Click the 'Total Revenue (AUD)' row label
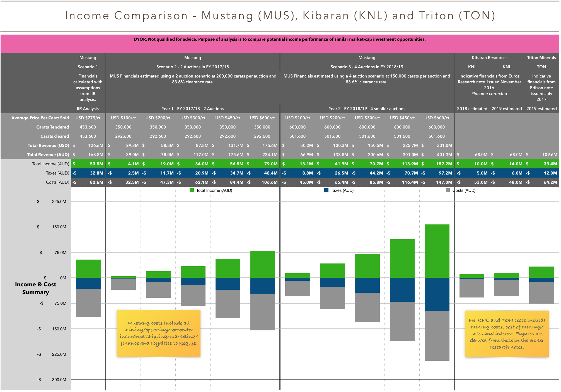 pyautogui.click(x=48, y=155)
